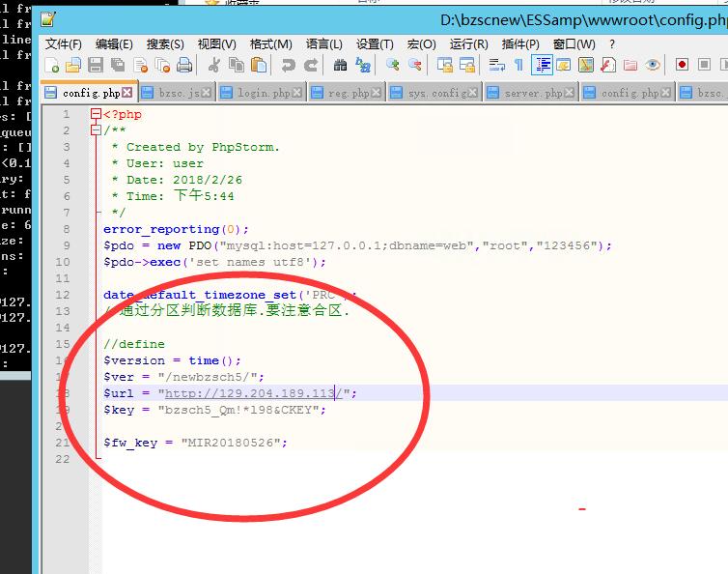Open the Folder as Workspace icon
Viewport: 728px width, 574px height.
coord(630,65)
